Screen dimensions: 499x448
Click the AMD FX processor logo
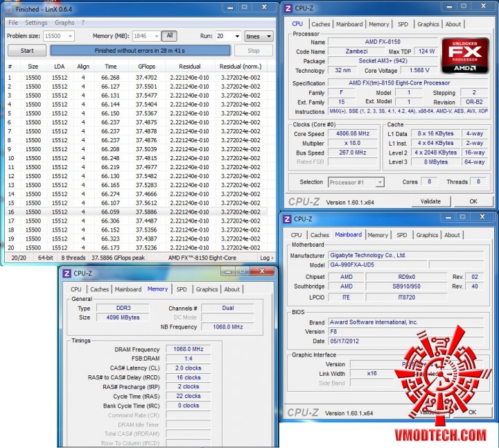pyautogui.click(x=465, y=55)
